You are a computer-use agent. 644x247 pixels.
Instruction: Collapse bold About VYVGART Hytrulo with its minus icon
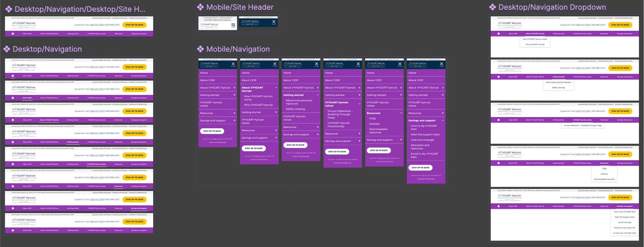click(276, 88)
